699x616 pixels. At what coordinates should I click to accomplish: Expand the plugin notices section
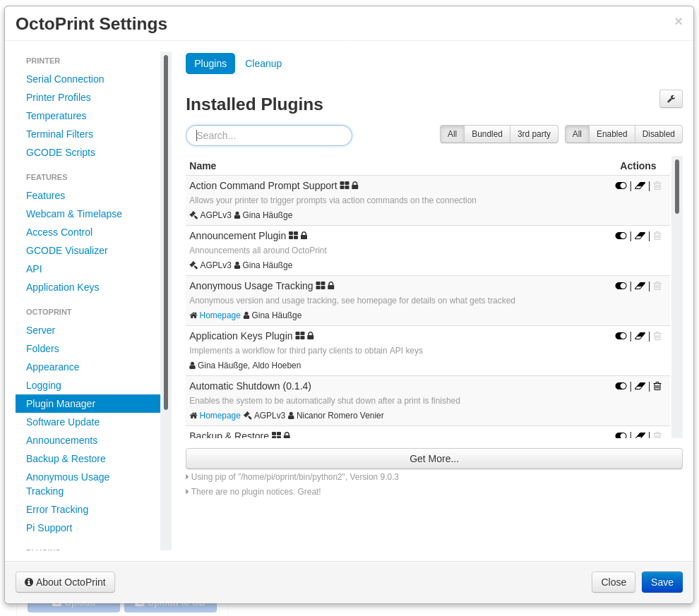point(256,492)
